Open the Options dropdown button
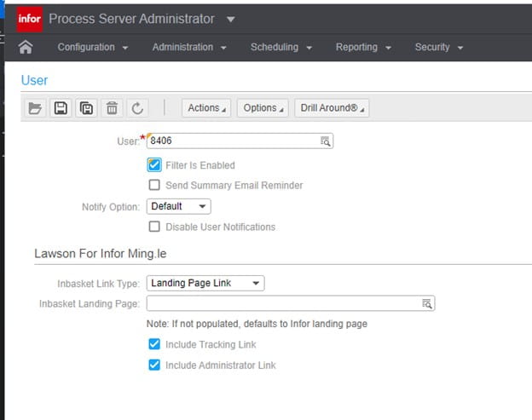This screenshot has width=532, height=420. pos(263,108)
